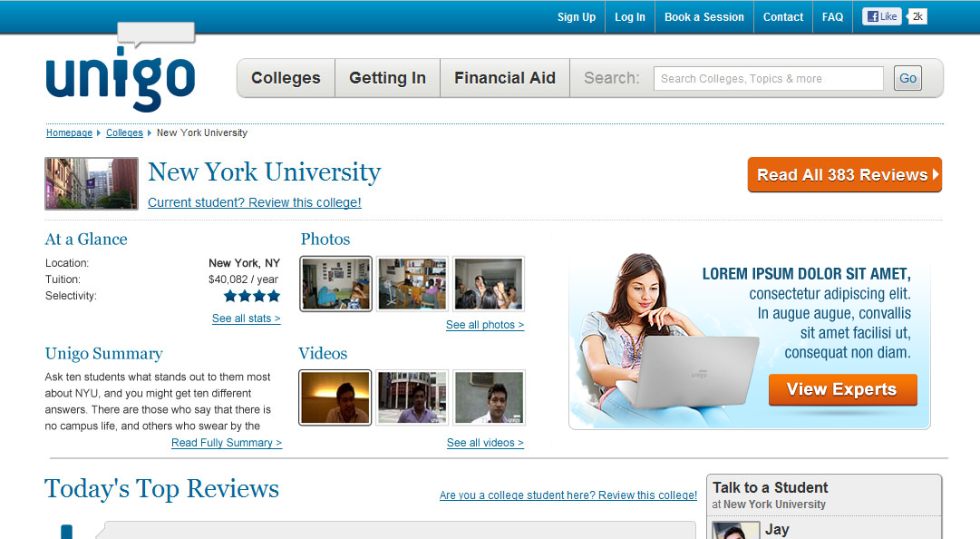Focus the Search Colleges, Topics input field
980x539 pixels.
click(x=768, y=79)
